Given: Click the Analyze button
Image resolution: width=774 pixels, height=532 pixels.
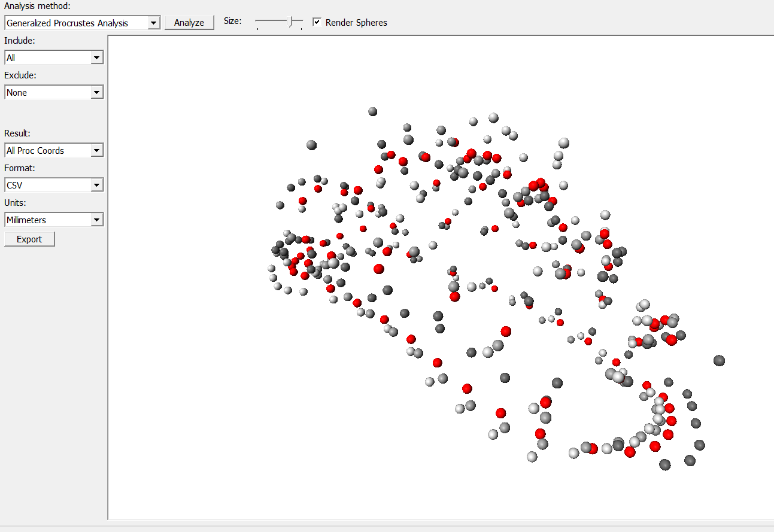Looking at the screenshot, I should tap(189, 23).
